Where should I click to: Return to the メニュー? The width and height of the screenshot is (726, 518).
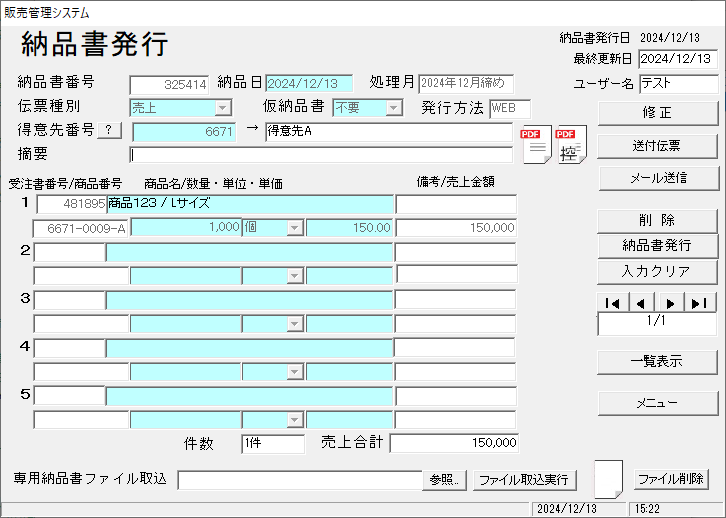coord(658,403)
